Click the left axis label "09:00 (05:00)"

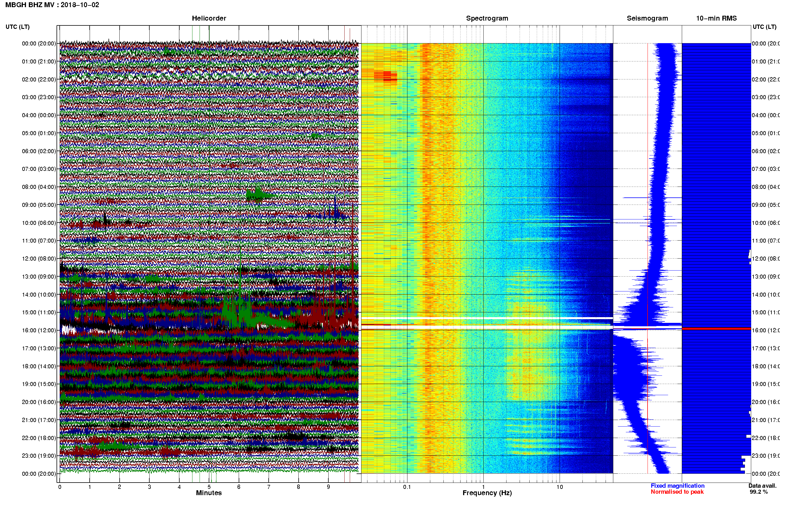pos(39,205)
